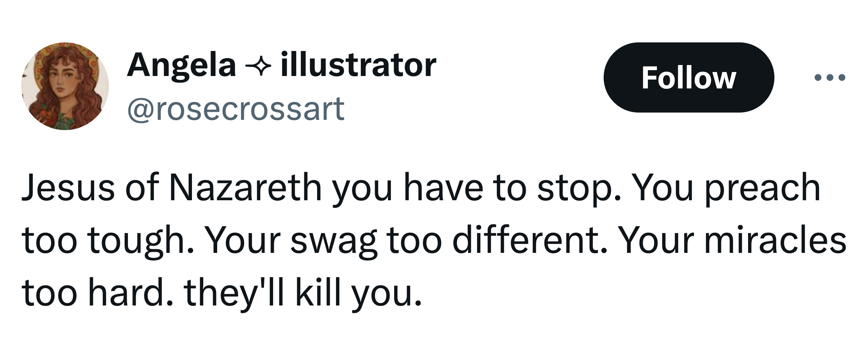Open Angela's profile picture avatar
The image size is (868, 353).
click(65, 86)
